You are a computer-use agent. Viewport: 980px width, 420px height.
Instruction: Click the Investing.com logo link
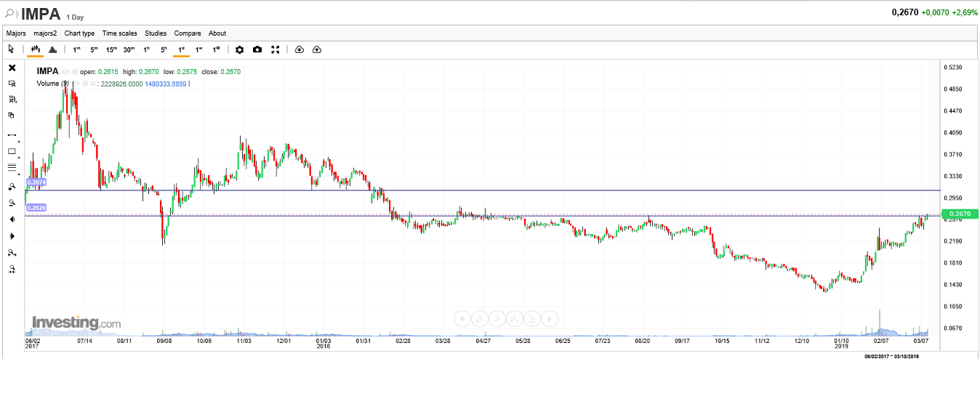76,323
